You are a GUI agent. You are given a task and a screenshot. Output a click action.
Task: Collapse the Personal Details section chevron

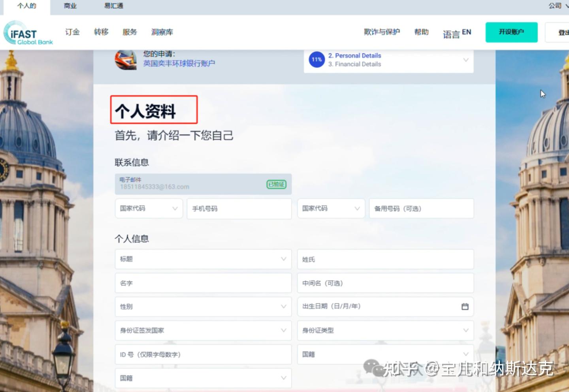click(465, 60)
